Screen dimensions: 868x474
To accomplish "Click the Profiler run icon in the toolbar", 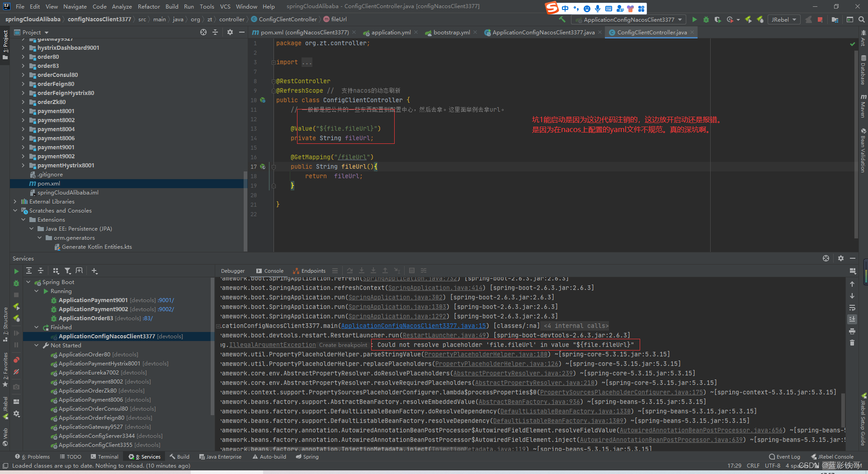I will pos(730,19).
